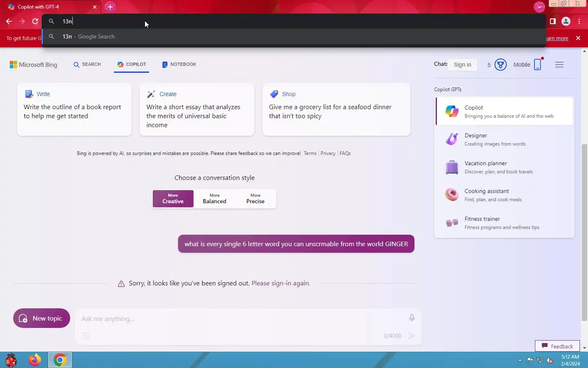588x368 pixels.
Task: Switch to the NOTEBOOK tab
Action: (x=179, y=65)
